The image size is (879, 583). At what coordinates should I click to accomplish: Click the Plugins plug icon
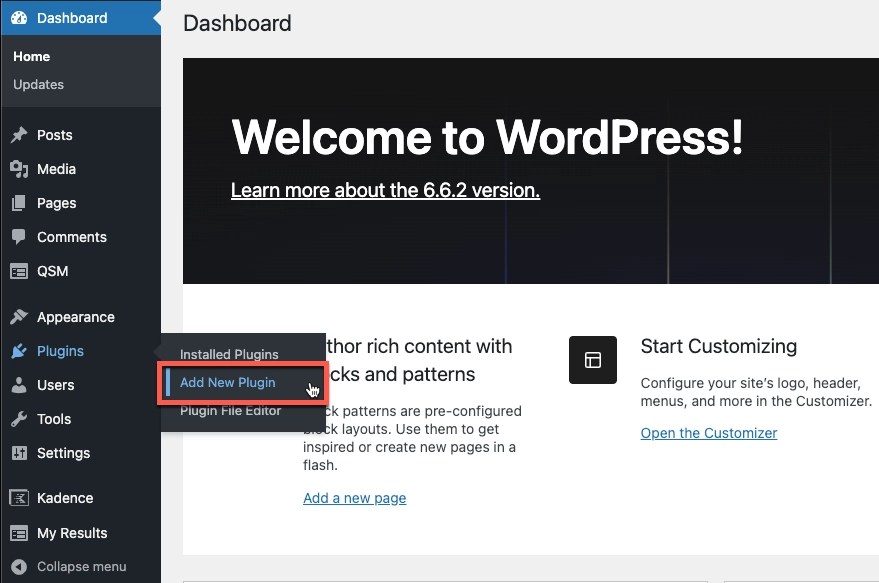coord(19,351)
